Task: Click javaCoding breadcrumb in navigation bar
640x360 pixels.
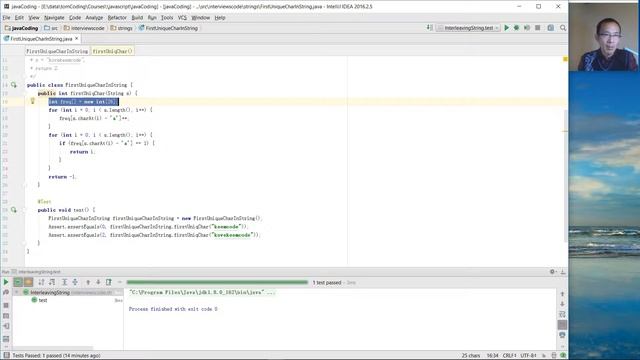Action: click(22, 28)
